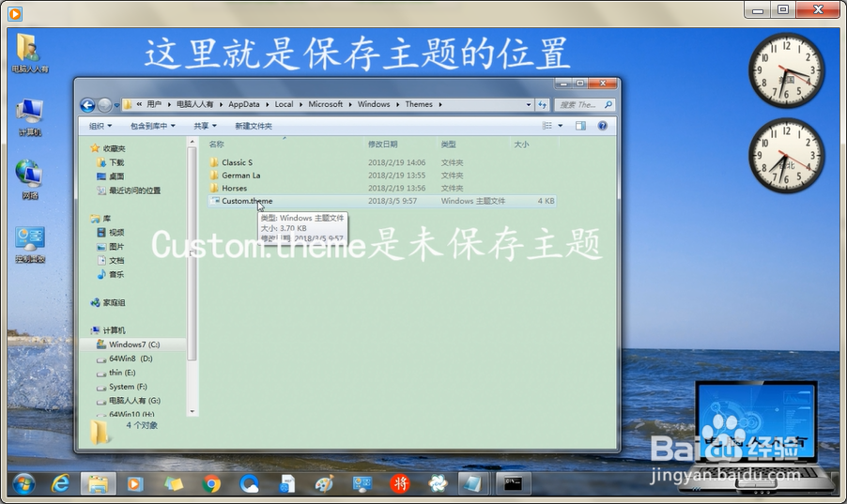Image resolution: width=847 pixels, height=504 pixels.
Task: Go back with the Explorer back arrow
Action: 87,105
